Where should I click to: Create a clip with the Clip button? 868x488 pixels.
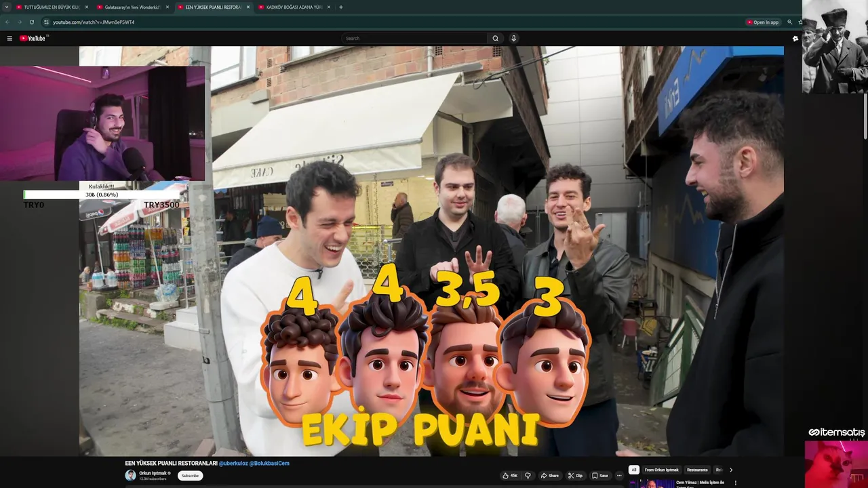[575, 475]
